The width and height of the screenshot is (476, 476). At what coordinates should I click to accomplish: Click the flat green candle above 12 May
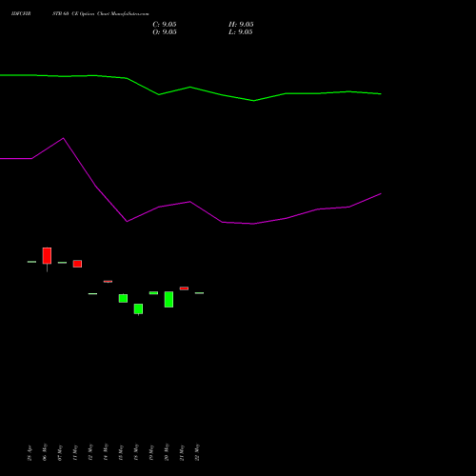92,294
